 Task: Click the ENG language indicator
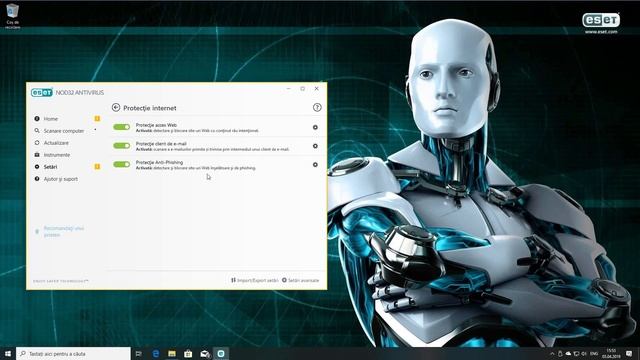click(x=594, y=353)
